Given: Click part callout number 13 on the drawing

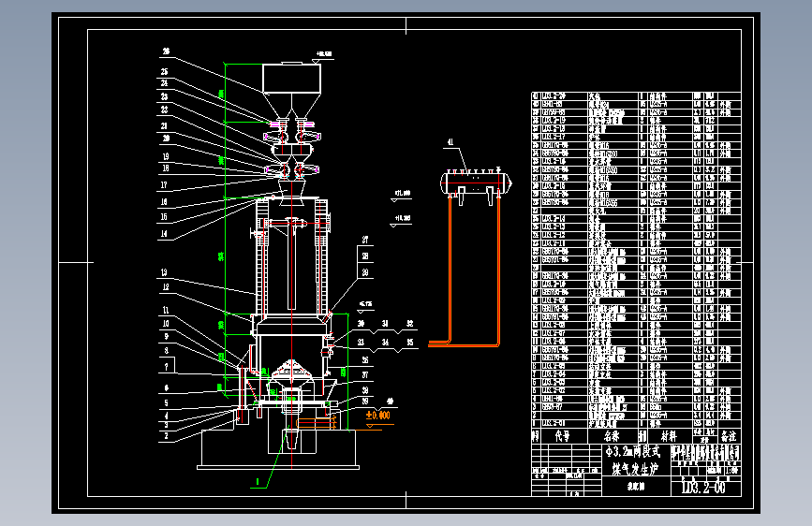Looking at the screenshot, I should click(x=164, y=272).
